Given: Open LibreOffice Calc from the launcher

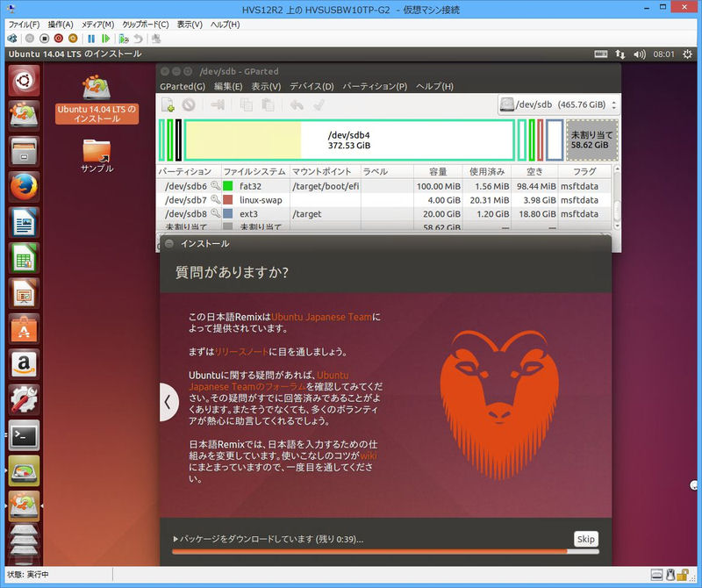Looking at the screenshot, I should [x=25, y=258].
